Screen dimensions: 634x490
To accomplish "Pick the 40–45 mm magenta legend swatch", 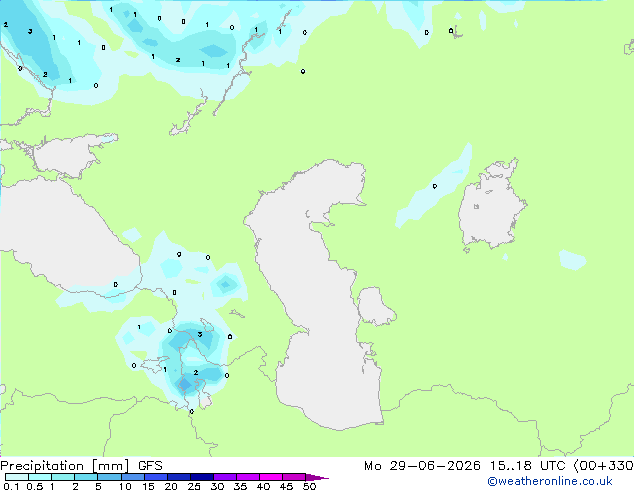I will pyautogui.click(x=271, y=477).
